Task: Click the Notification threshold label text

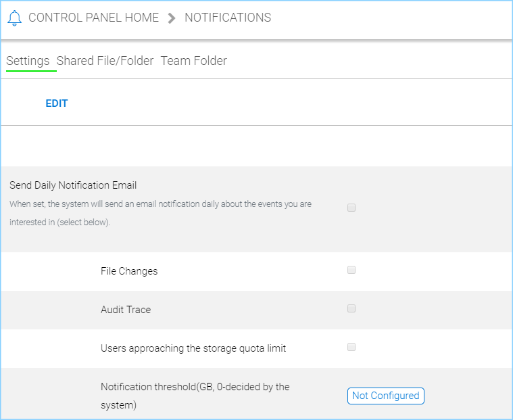Action: 195,396
